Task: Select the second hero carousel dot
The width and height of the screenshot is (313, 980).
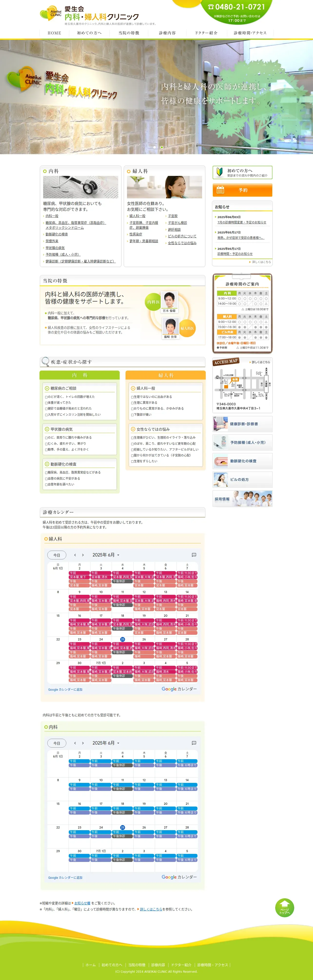Action: point(162,147)
